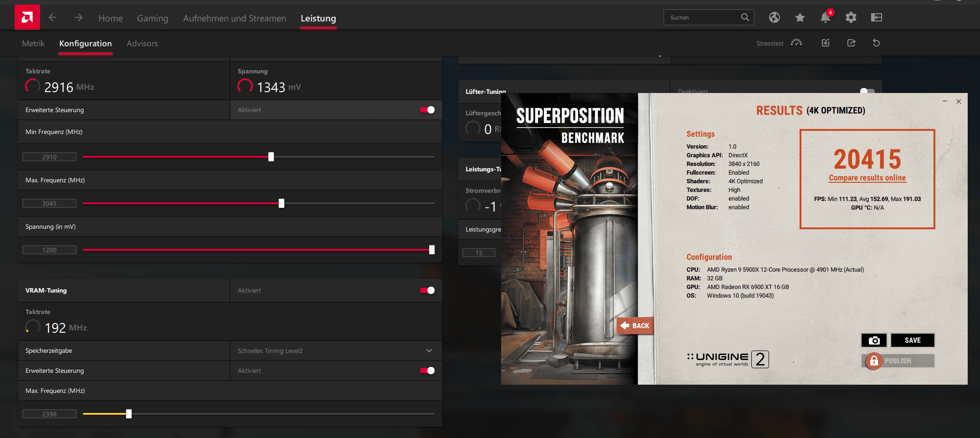Click the export profile icon
This screenshot has width=980, height=438.
click(x=851, y=43)
